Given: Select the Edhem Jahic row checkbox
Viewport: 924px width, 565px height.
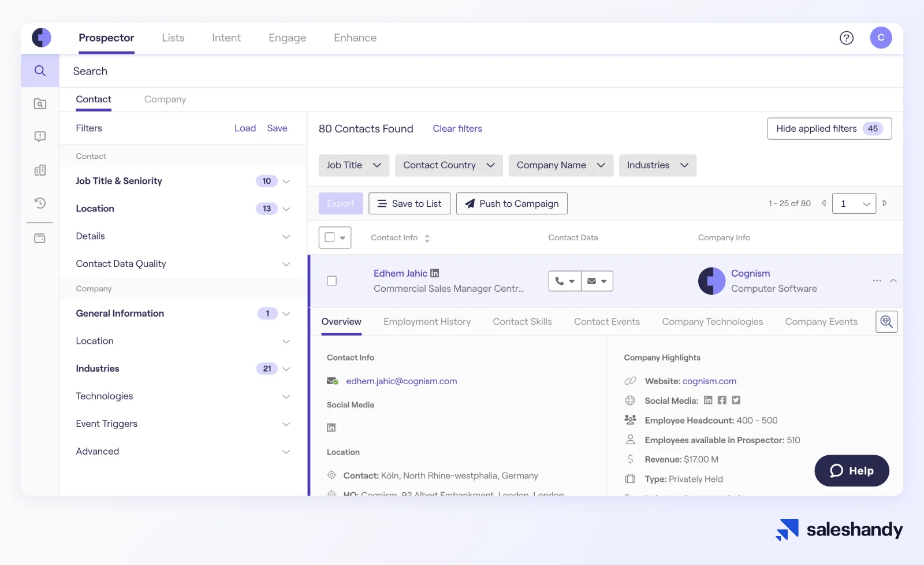Looking at the screenshot, I should point(331,281).
